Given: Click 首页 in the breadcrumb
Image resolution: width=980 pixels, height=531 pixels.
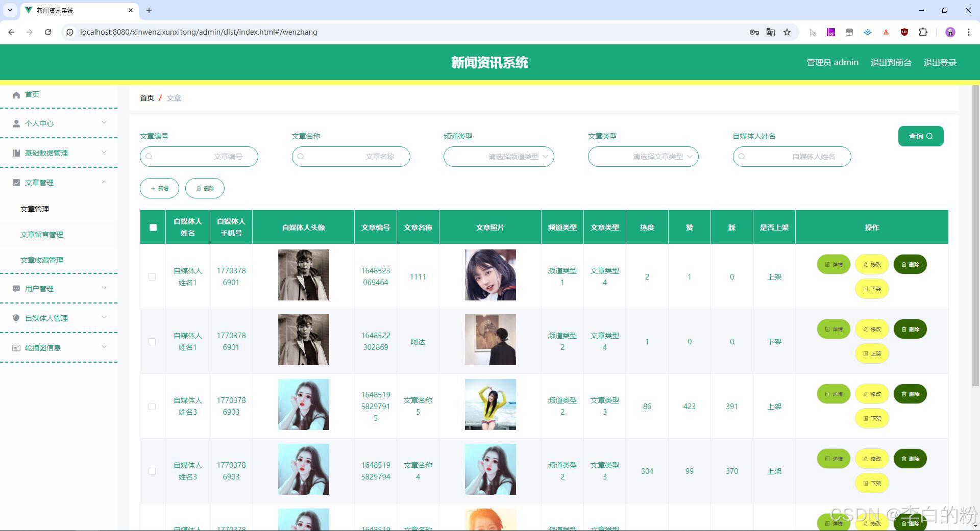Looking at the screenshot, I should pyautogui.click(x=147, y=98).
